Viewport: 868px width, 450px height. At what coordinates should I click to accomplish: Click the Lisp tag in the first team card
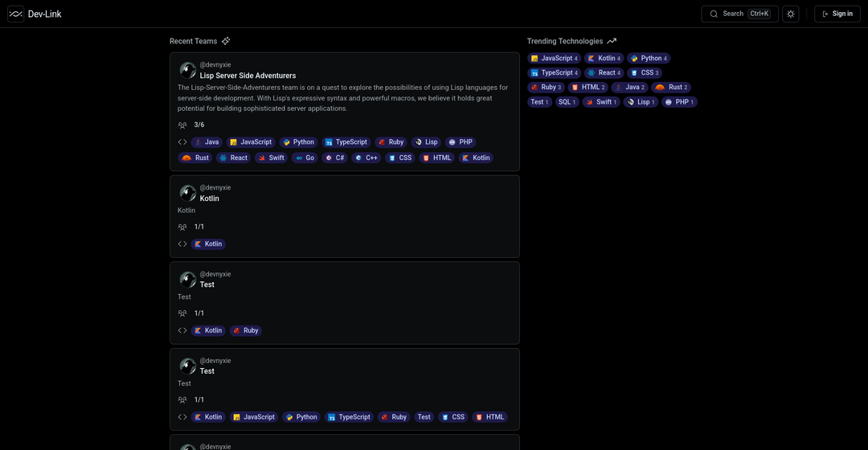pos(426,142)
